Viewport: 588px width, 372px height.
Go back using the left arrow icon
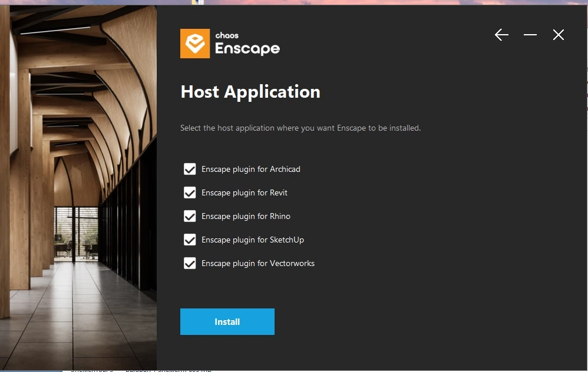(501, 35)
